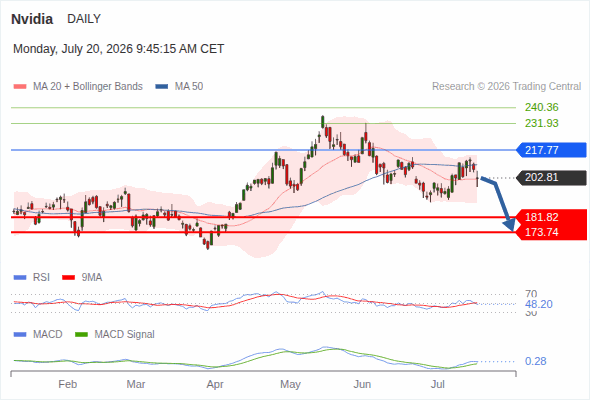Click the Research © 2026 Trading Central credit
The width and height of the screenshot is (590, 400).
(x=506, y=87)
